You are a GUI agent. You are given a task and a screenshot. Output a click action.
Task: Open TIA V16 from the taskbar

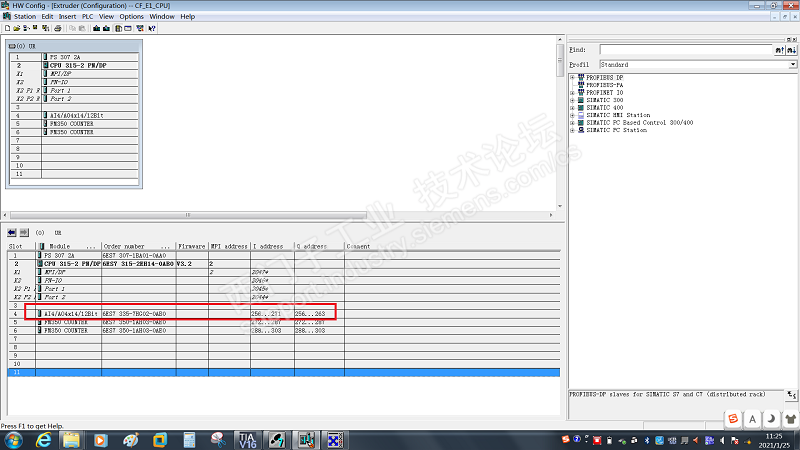click(x=247, y=440)
